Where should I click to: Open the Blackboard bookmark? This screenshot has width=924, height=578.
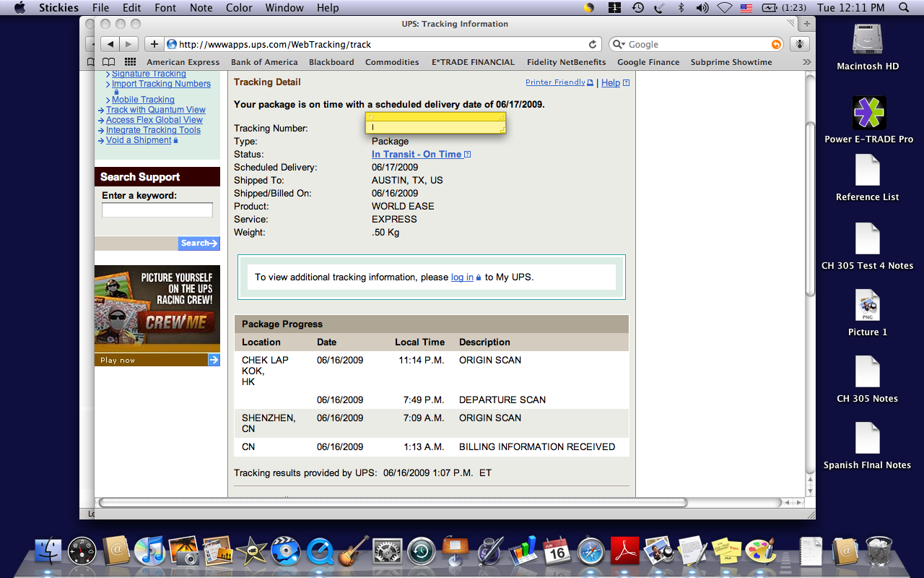331,62
